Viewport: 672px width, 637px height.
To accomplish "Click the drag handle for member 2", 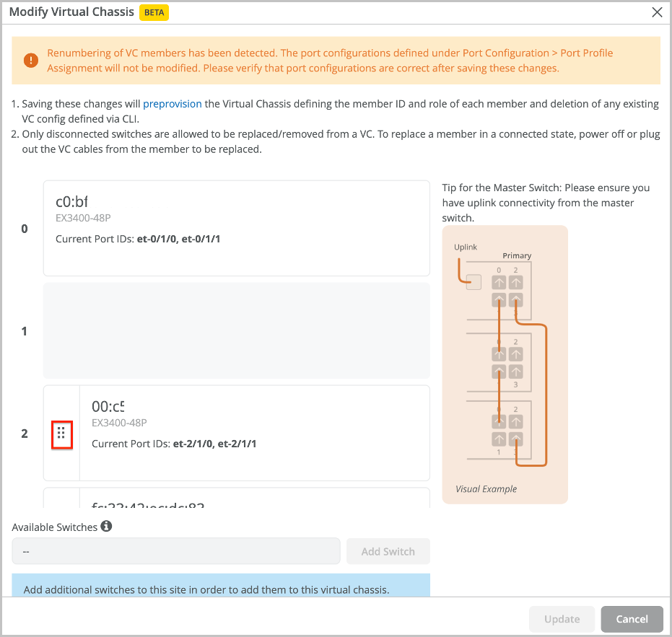I will tap(61, 433).
